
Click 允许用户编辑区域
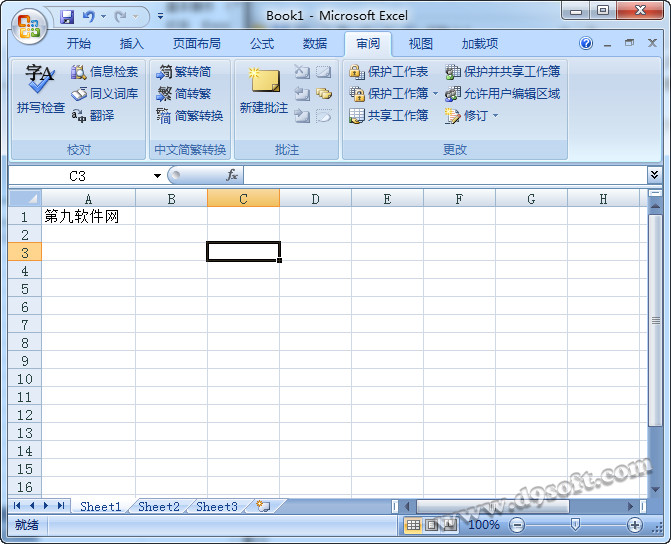503,93
